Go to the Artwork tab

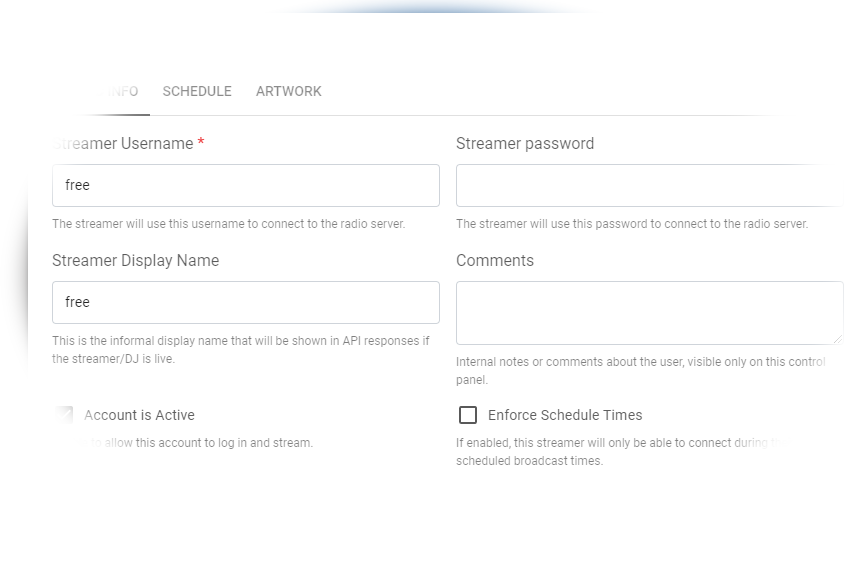pos(289,91)
